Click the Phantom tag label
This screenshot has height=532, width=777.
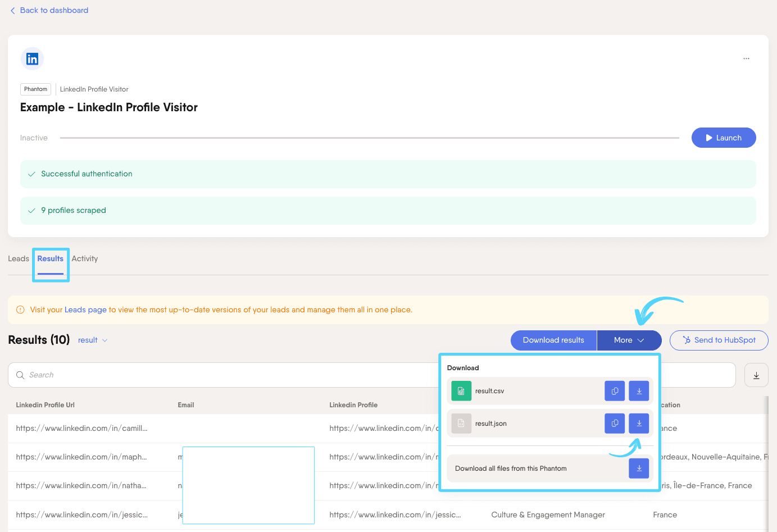coord(35,89)
